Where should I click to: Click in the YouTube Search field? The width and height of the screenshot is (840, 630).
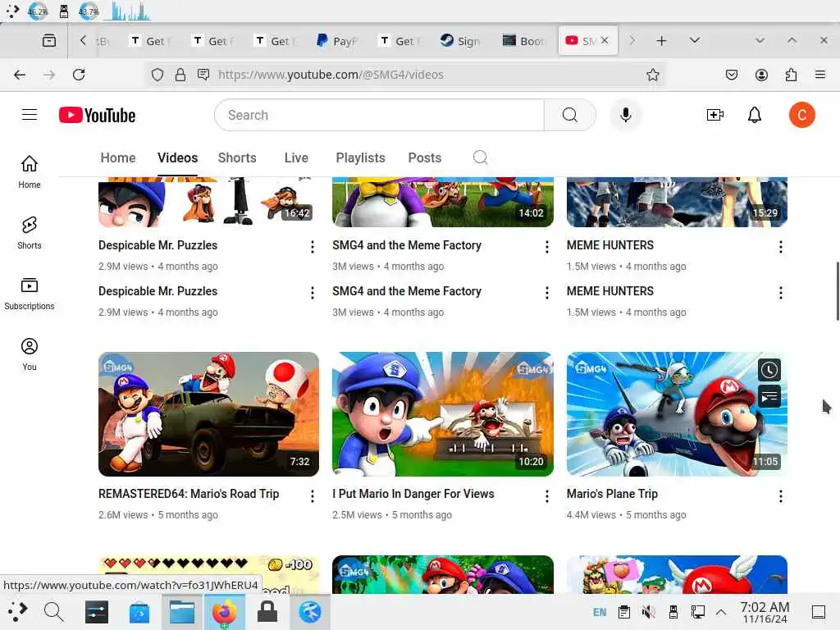tap(379, 115)
